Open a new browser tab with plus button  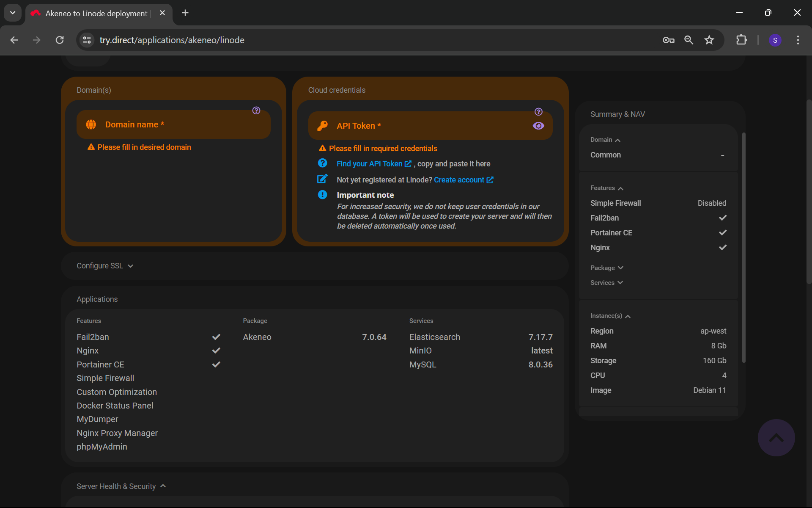pyautogui.click(x=185, y=13)
